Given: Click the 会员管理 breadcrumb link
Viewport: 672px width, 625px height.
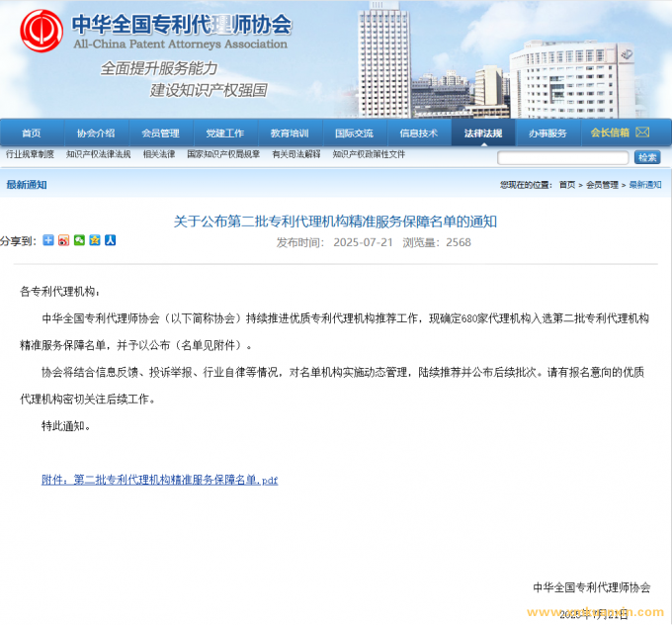Looking at the screenshot, I should [x=602, y=185].
